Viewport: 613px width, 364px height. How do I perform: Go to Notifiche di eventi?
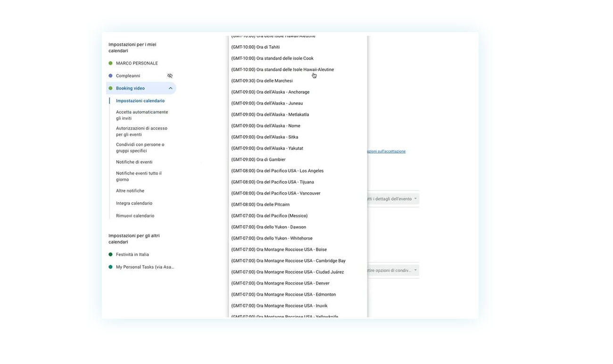coord(134,162)
